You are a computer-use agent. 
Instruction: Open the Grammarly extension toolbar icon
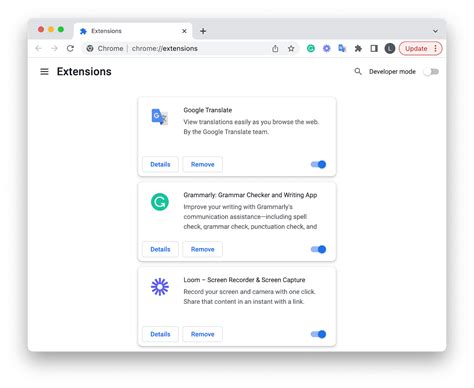click(311, 49)
